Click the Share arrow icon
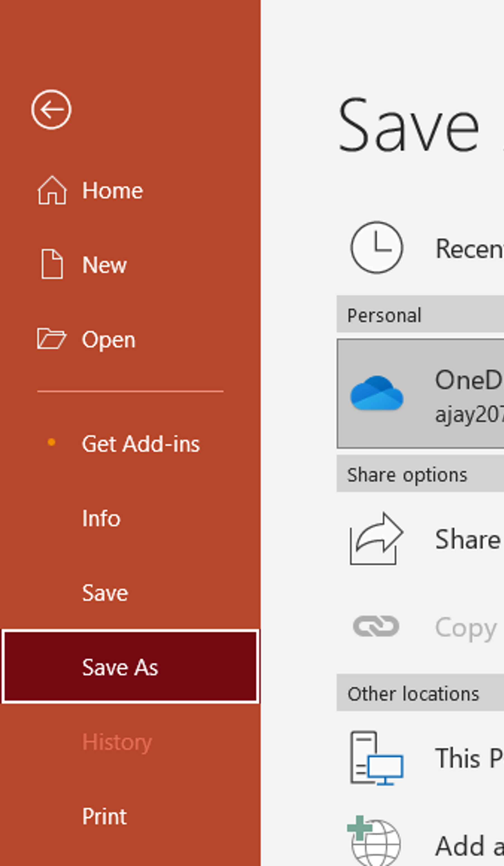The height and width of the screenshot is (866, 504). (x=376, y=538)
